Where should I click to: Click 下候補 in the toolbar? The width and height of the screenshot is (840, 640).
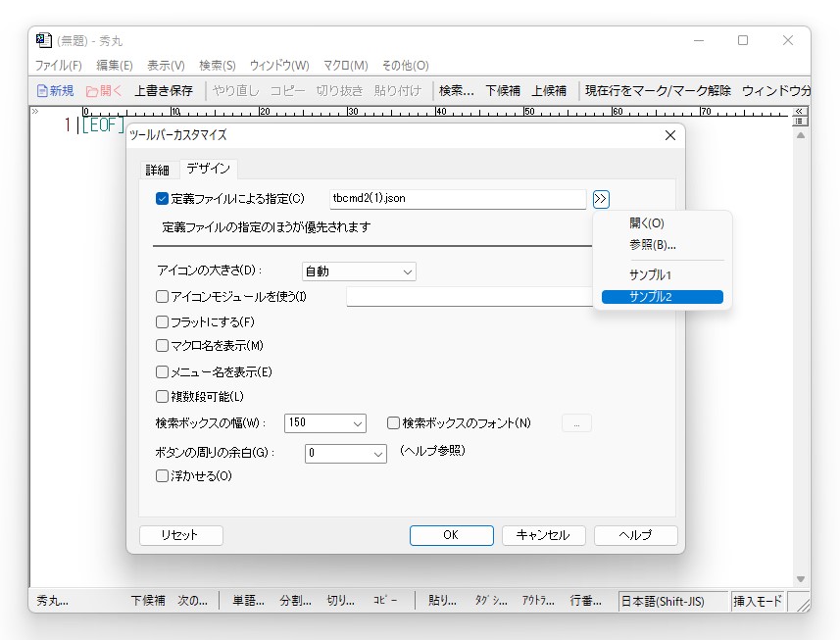click(503, 89)
